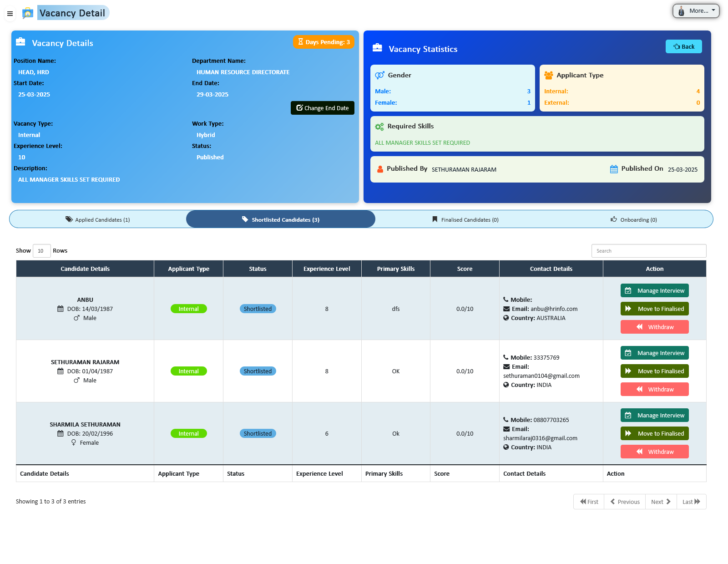Click the Vacancy Detail briefcase icon
This screenshot has height=564, width=728.
28,13
